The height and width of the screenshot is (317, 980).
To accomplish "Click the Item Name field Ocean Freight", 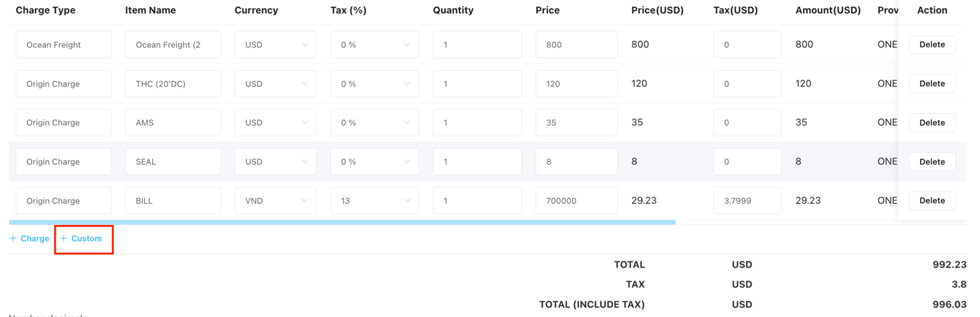I will (173, 45).
